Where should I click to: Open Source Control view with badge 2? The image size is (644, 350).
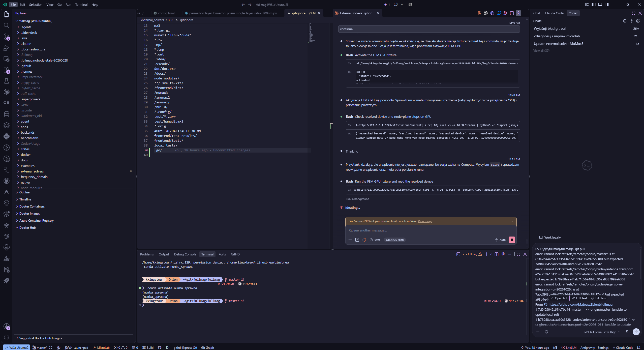tap(7, 37)
